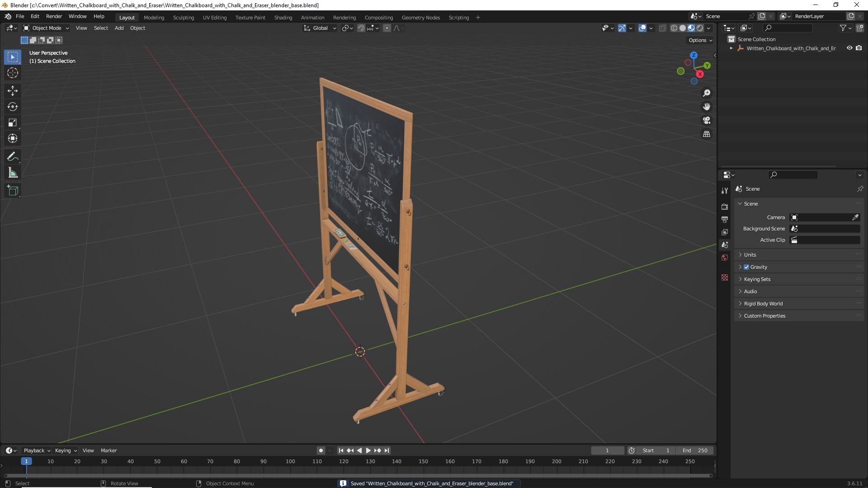Select the Measure ruler tool

point(13,172)
